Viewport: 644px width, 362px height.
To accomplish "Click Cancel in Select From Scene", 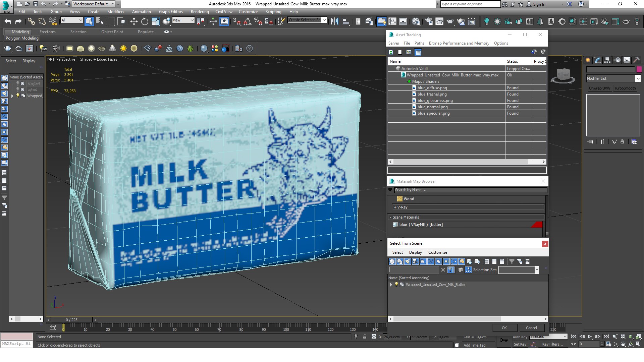I will point(531,328).
